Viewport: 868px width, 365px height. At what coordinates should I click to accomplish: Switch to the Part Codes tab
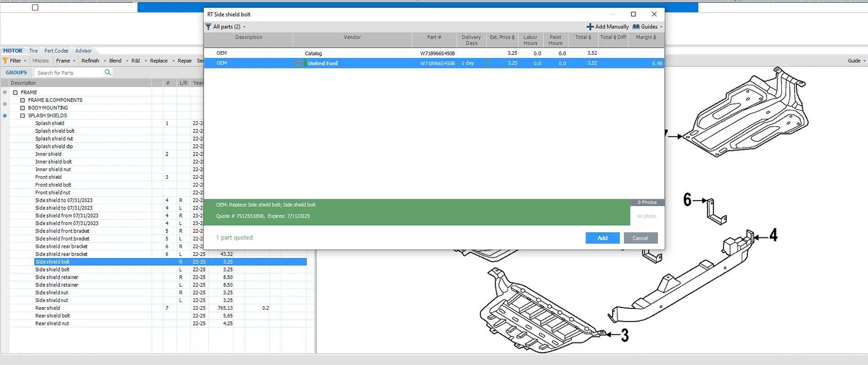pyautogui.click(x=56, y=51)
